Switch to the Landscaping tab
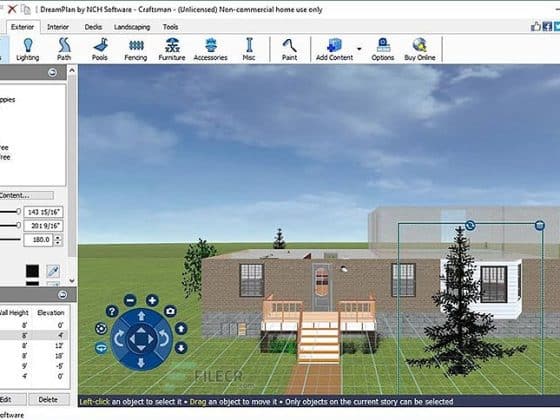This screenshot has height=420, width=560. point(132,27)
